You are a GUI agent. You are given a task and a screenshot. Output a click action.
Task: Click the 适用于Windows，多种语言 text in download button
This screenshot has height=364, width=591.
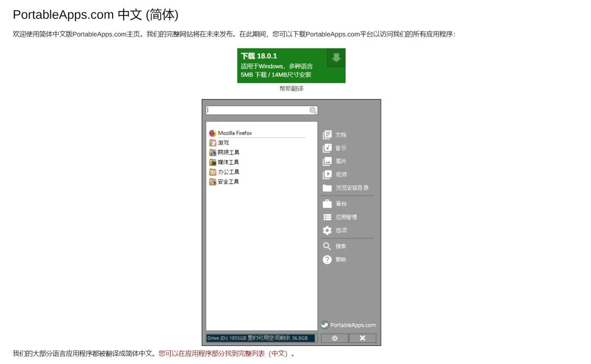tap(277, 66)
